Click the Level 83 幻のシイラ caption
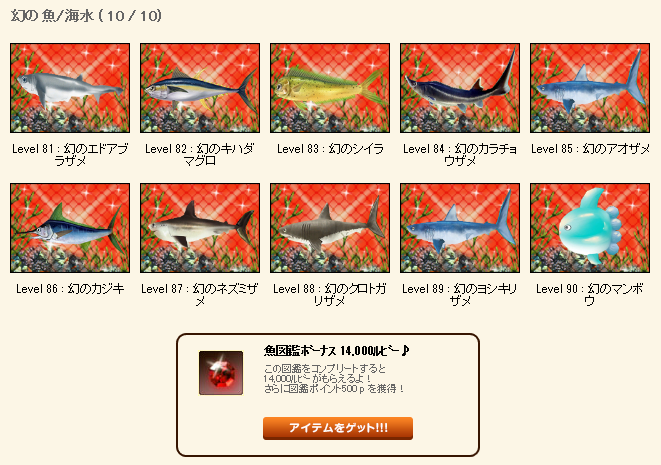 [x=330, y=149]
